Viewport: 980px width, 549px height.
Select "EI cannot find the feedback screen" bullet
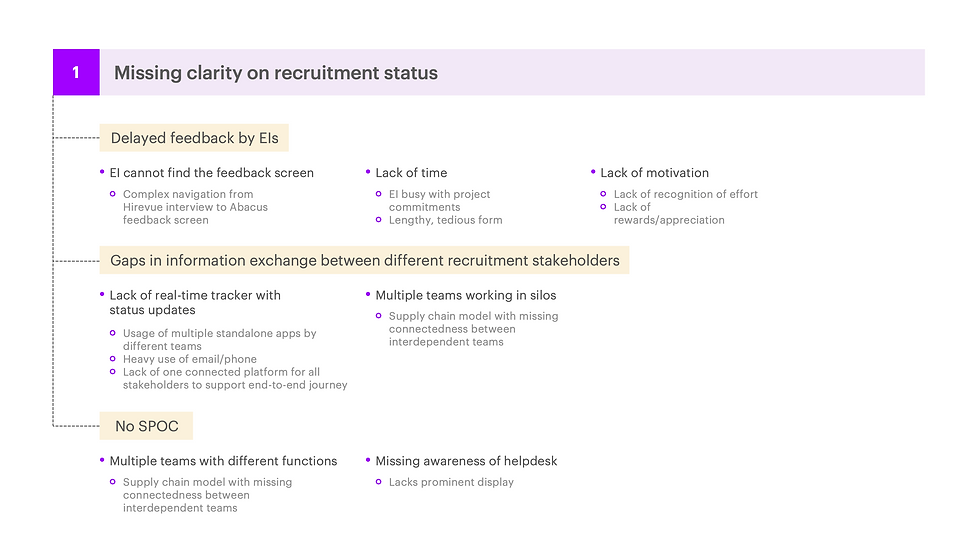(x=211, y=173)
